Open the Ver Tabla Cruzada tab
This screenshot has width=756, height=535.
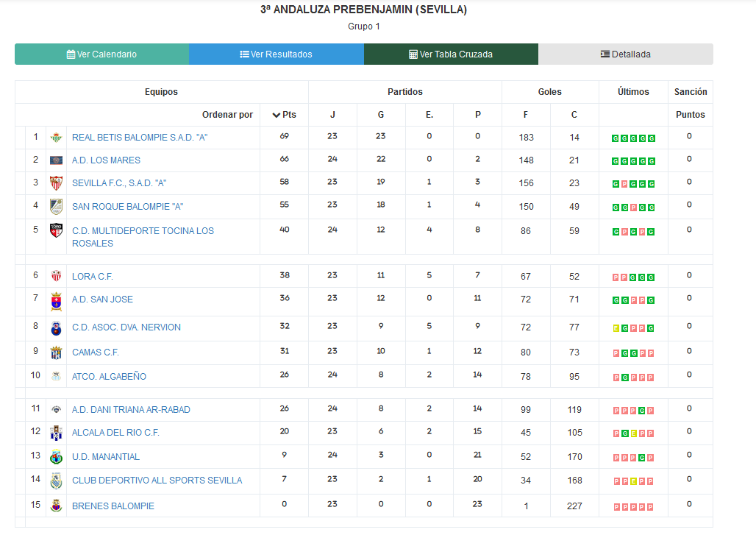click(x=451, y=54)
